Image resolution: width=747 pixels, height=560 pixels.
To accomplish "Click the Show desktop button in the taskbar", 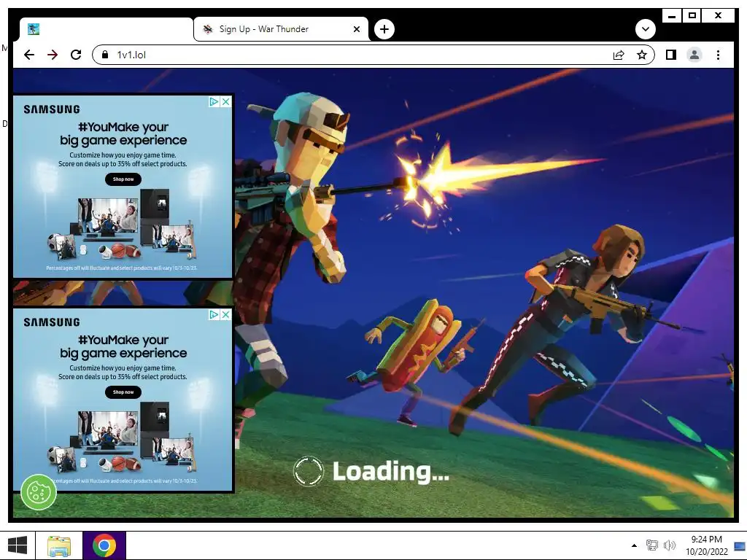I will (740, 545).
